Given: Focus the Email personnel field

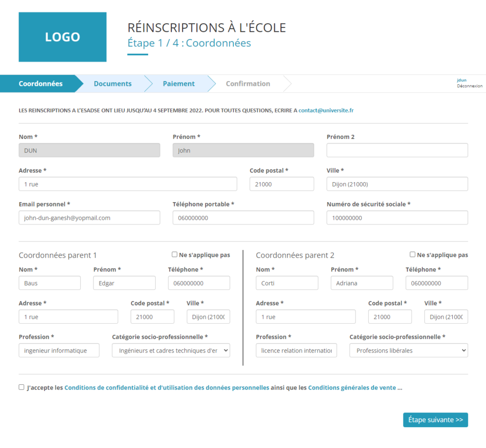Looking at the screenshot, I should 89,218.
